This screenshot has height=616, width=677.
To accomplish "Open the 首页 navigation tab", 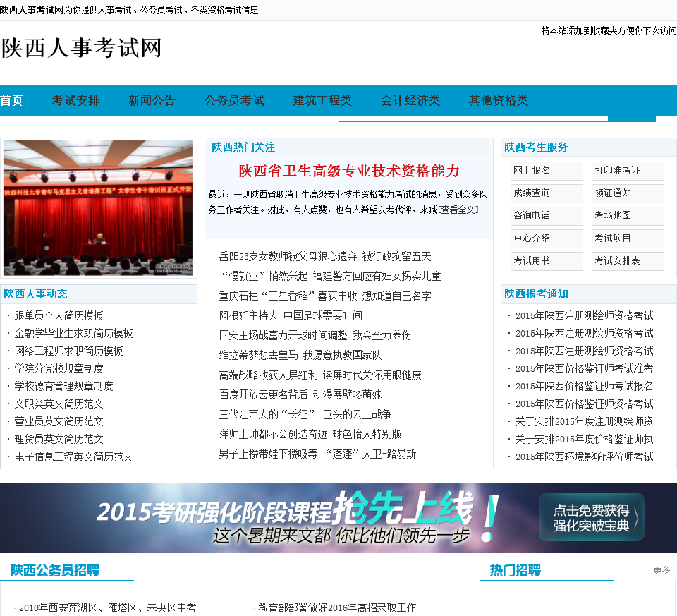I will coord(11,100).
